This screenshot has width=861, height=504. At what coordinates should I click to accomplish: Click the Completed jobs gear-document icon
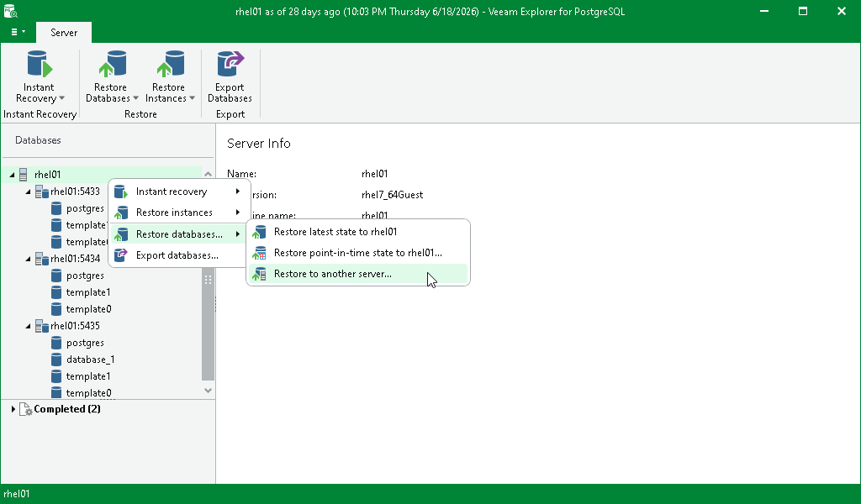pyautogui.click(x=26, y=409)
